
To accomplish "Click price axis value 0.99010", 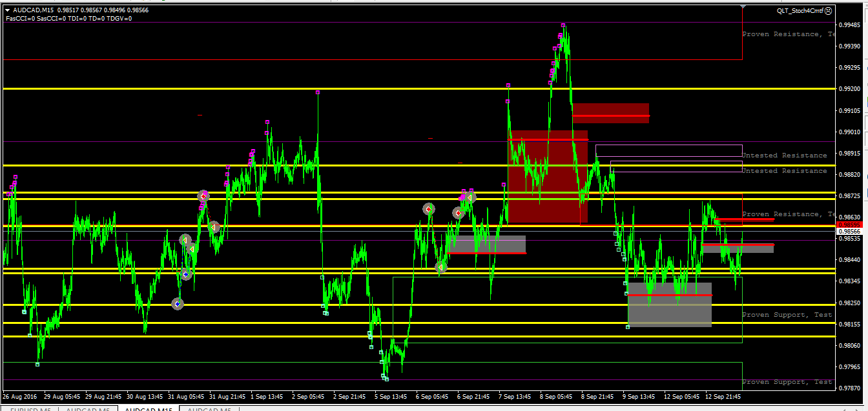I will 849,132.
